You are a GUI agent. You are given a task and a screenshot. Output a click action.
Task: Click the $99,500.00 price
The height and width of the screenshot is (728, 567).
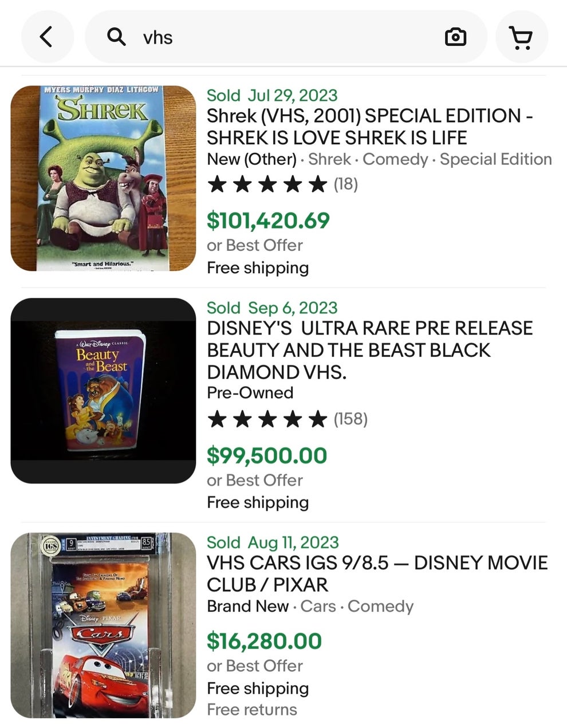click(x=267, y=455)
